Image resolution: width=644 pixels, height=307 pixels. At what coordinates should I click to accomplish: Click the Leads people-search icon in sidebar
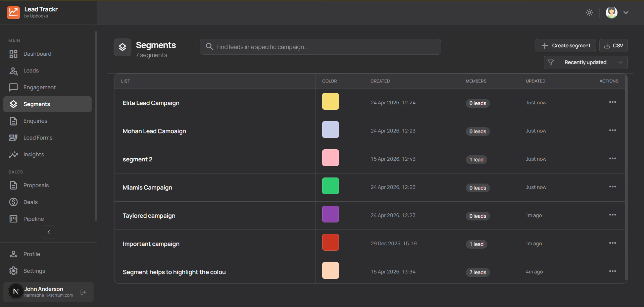pos(13,71)
